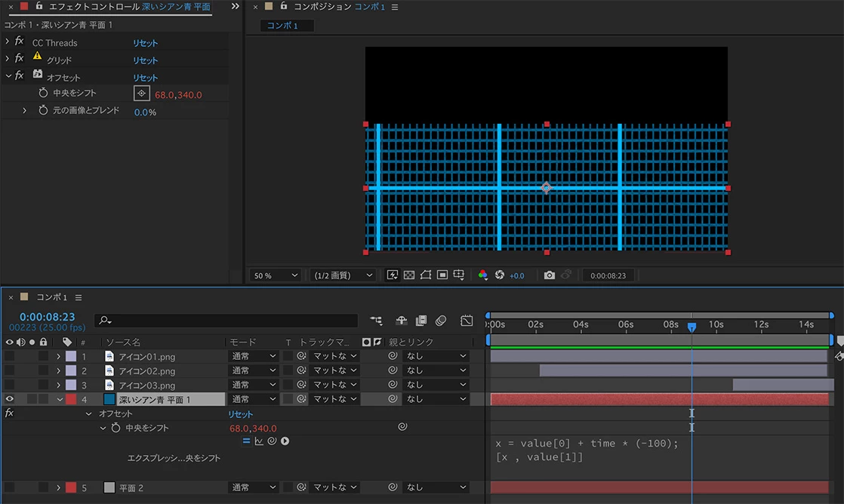The width and height of the screenshot is (844, 504).
Task: Collapse the オフセット effect in Effect Controls
Action: pyautogui.click(x=8, y=76)
